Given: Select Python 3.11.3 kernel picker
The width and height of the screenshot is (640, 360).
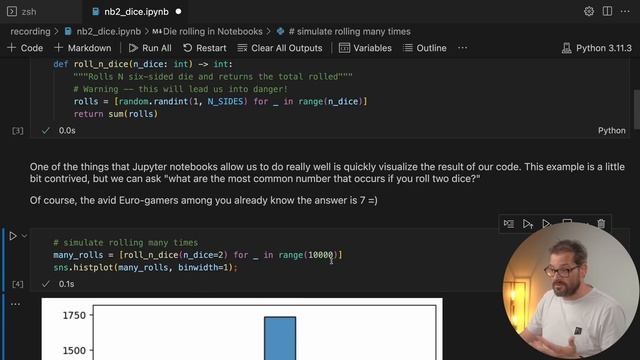Looking at the screenshot, I should tap(597, 48).
